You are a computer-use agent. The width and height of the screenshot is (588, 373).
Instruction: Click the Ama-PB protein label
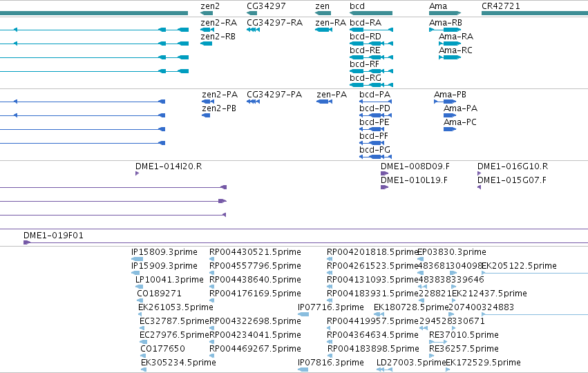point(450,95)
